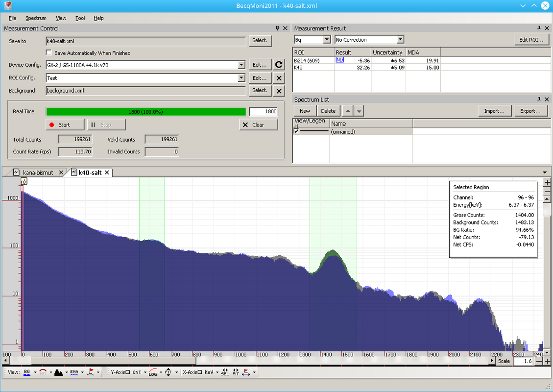Toggle the HD view icon
Screen dimensions: 553x392
pyautogui.click(x=43, y=372)
